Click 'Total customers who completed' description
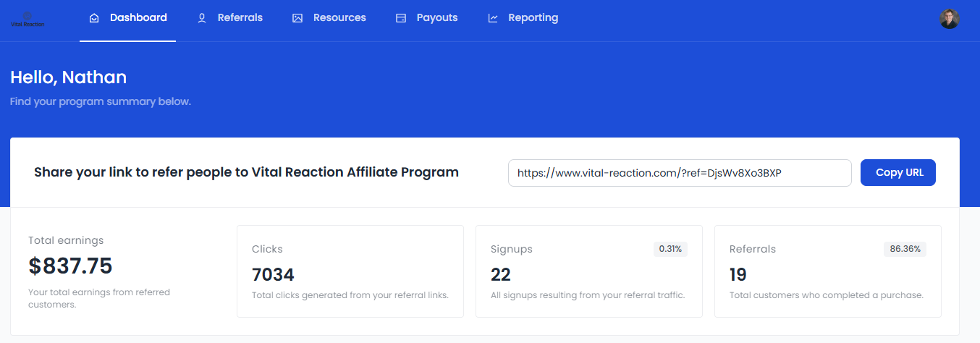The height and width of the screenshot is (343, 980). tap(827, 295)
